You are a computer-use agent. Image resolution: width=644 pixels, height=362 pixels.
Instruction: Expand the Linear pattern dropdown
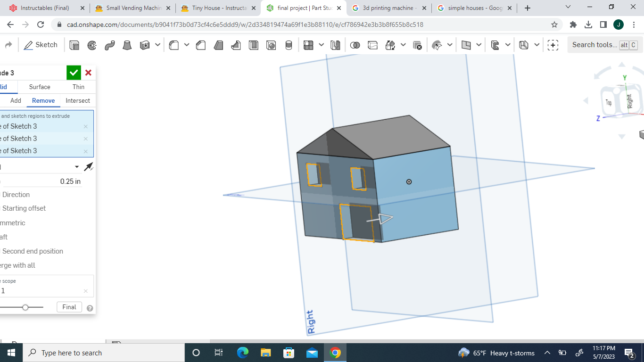[322, 44]
